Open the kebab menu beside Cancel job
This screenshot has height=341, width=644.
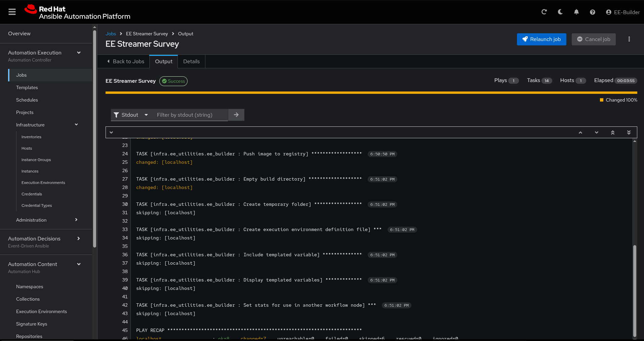coord(629,39)
